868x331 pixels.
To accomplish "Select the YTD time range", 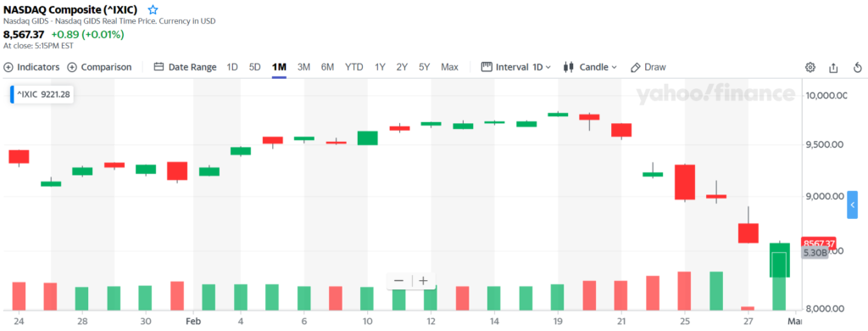I will (x=354, y=67).
